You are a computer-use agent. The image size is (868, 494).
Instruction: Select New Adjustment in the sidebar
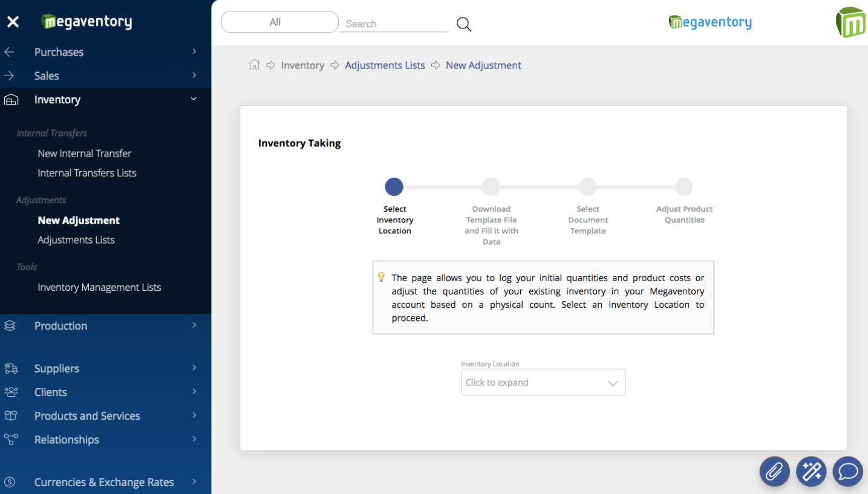pos(79,221)
